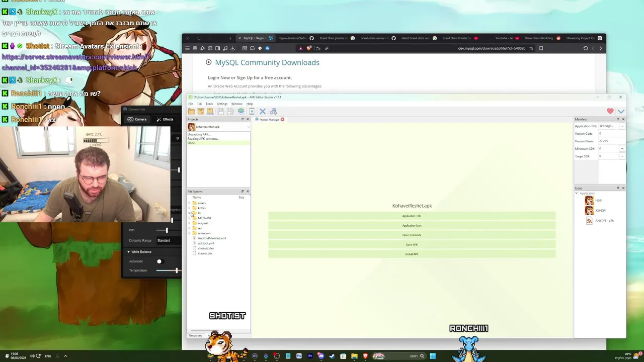The width and height of the screenshot is (644, 362).
Task: Click Open APK folder icon in toolbar
Action: 191,111
